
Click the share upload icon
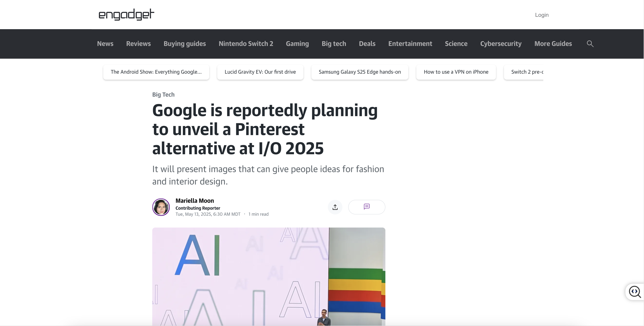click(x=335, y=207)
